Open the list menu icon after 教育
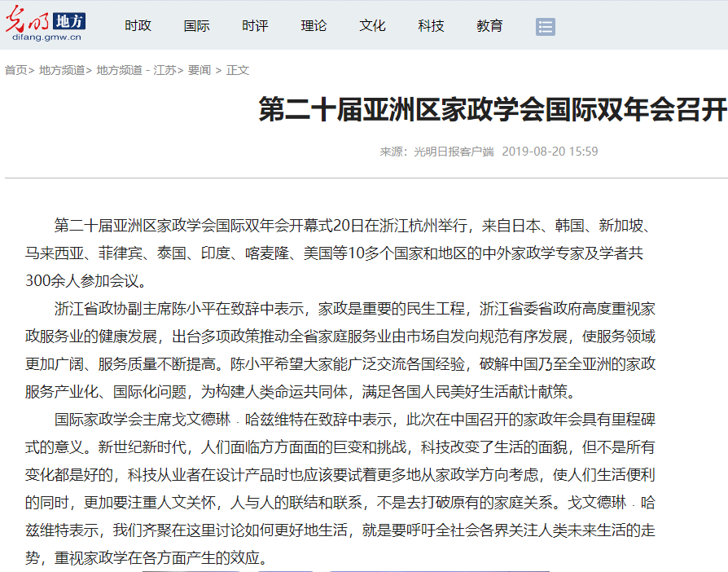This screenshot has height=572, width=728. tap(545, 27)
